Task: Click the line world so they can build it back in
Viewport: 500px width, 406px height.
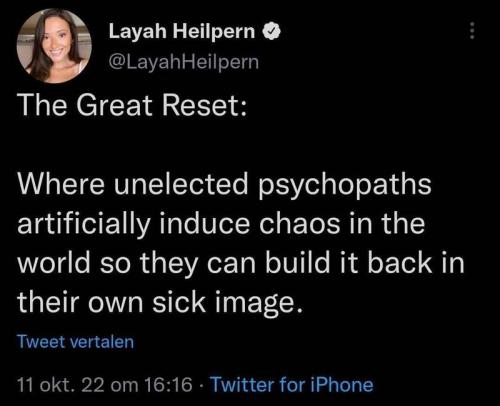Action: (241, 264)
